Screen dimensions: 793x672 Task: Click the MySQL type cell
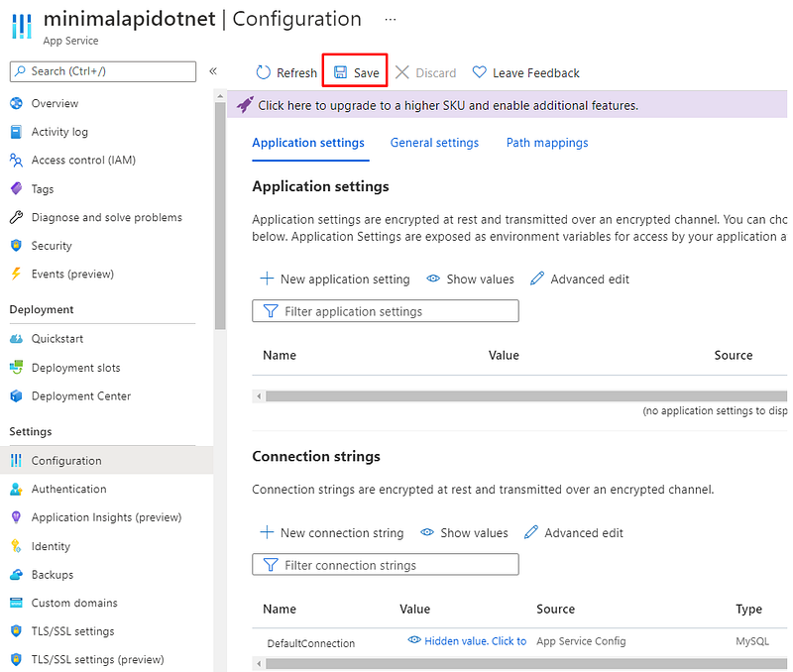(752, 641)
